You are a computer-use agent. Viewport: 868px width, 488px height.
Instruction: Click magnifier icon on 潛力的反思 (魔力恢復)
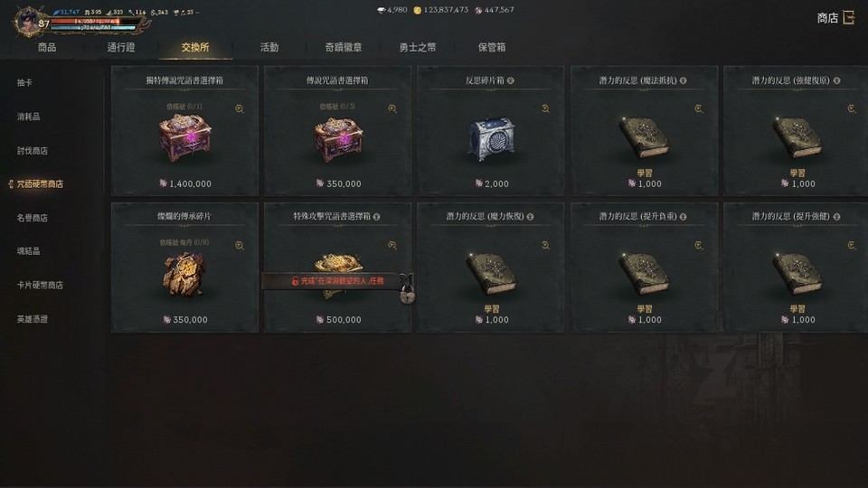(x=545, y=245)
